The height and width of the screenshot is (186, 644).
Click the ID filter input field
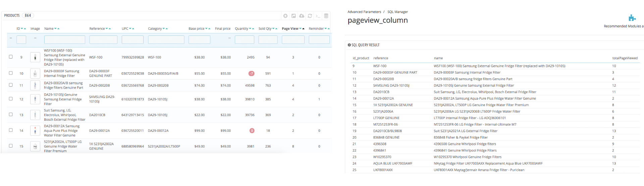(x=21, y=39)
